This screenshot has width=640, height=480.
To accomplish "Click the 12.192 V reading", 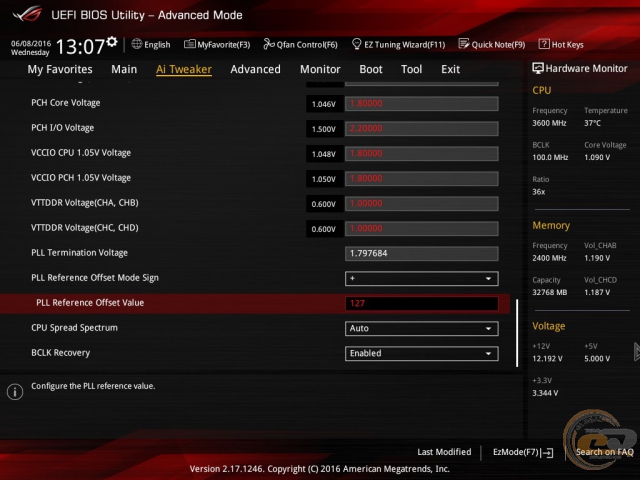I will tap(547, 359).
